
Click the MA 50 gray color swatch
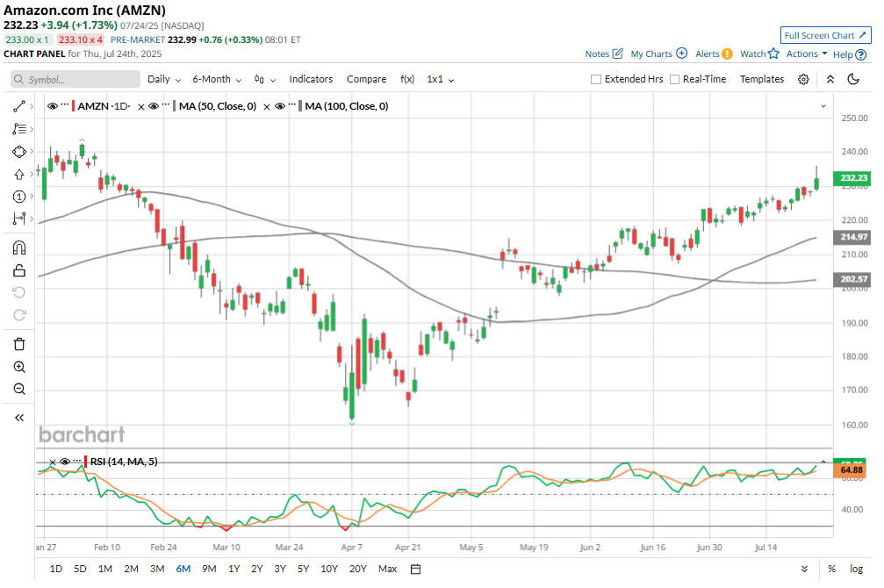tap(174, 106)
